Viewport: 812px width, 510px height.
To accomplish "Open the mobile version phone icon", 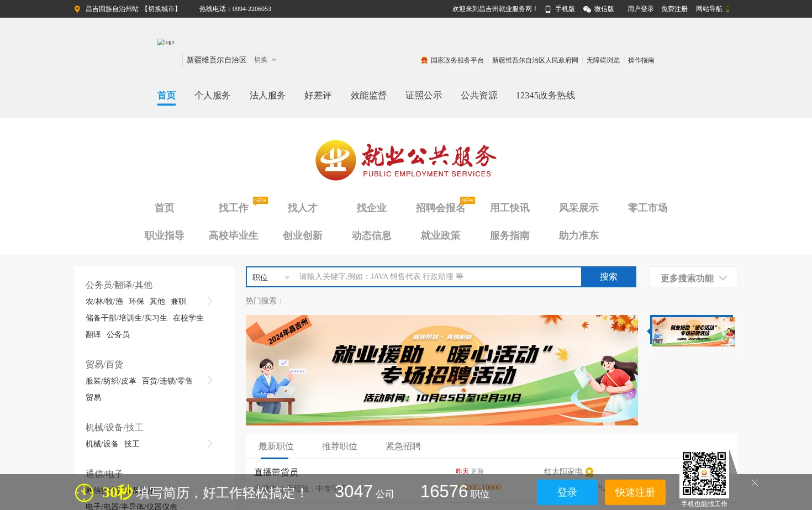I will 548,9.
